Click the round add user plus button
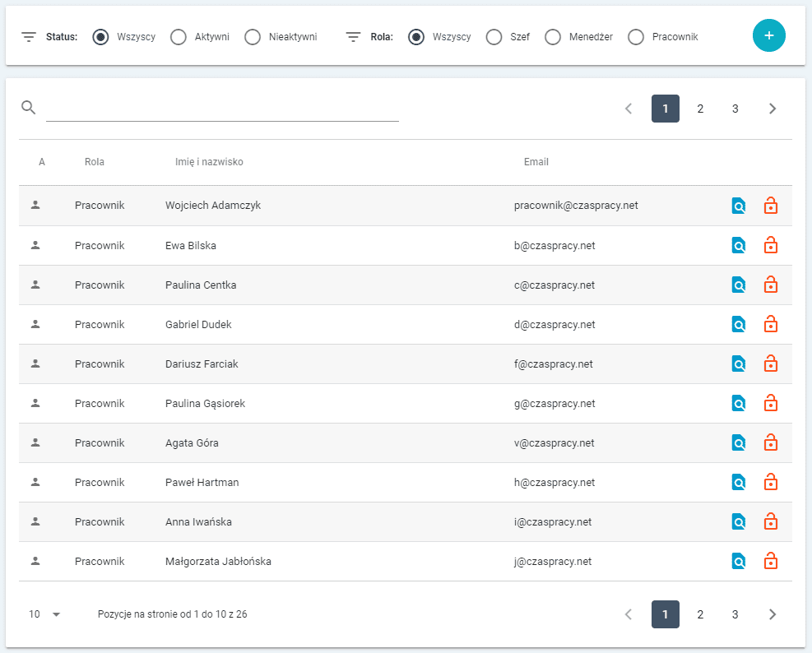The width and height of the screenshot is (812, 653). [769, 35]
